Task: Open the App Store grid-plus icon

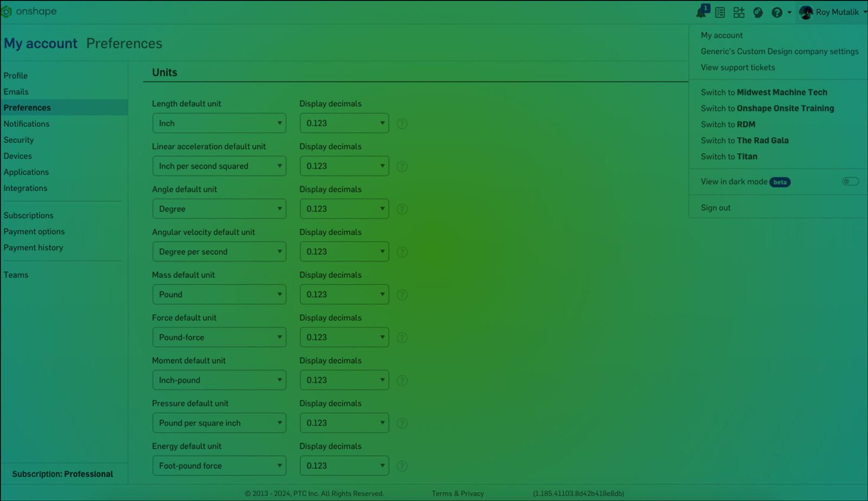Action: [739, 12]
